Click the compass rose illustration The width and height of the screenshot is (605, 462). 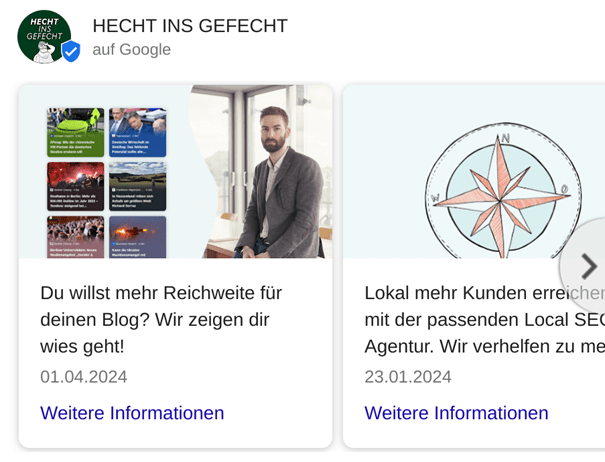click(x=502, y=191)
